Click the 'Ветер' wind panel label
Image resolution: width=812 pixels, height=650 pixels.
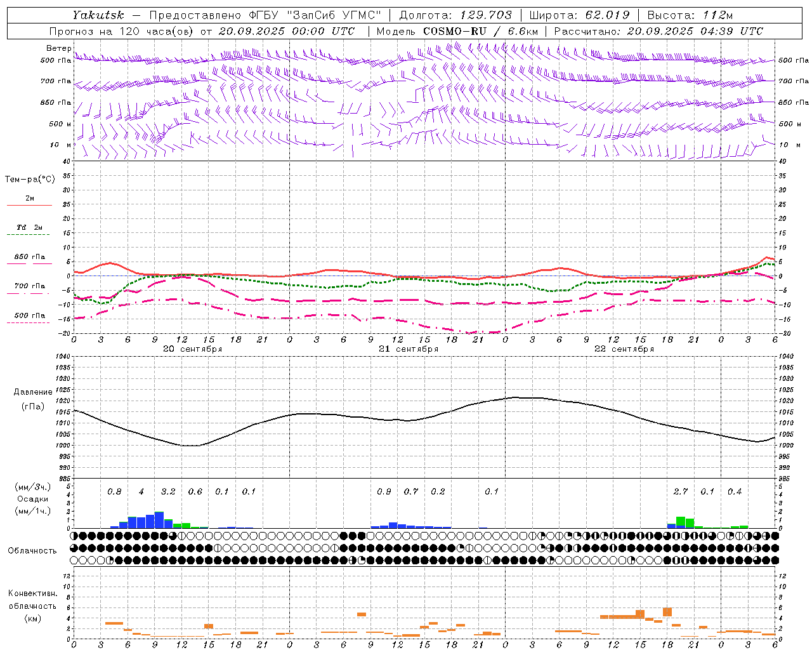pos(58,48)
